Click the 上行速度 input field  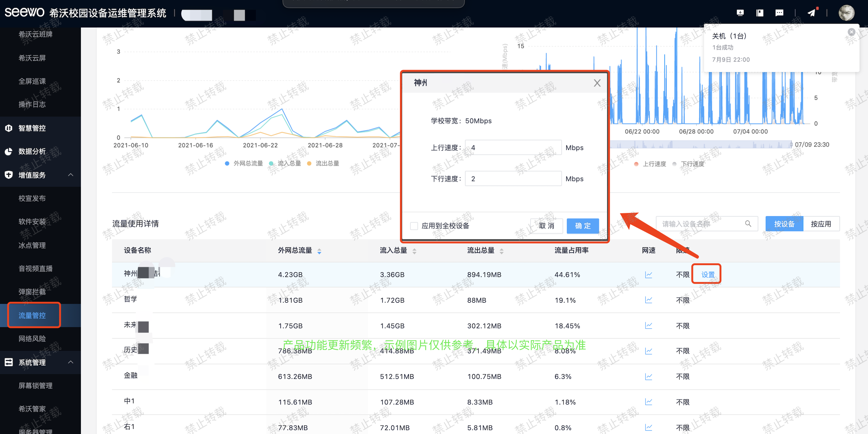click(513, 147)
